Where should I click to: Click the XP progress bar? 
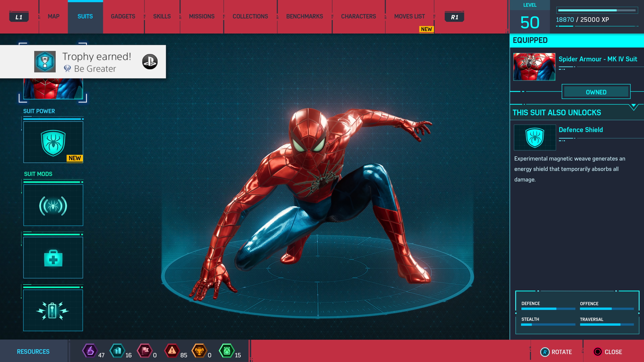tap(597, 11)
